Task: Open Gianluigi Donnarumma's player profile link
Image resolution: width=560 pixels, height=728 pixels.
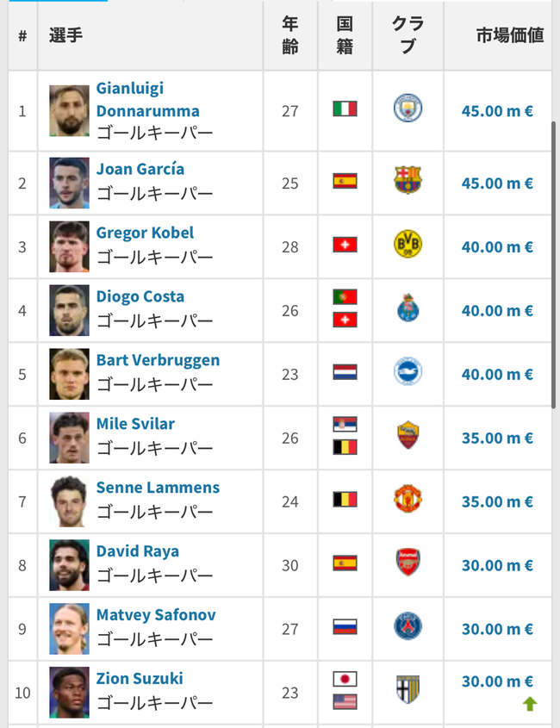Action: [147, 99]
